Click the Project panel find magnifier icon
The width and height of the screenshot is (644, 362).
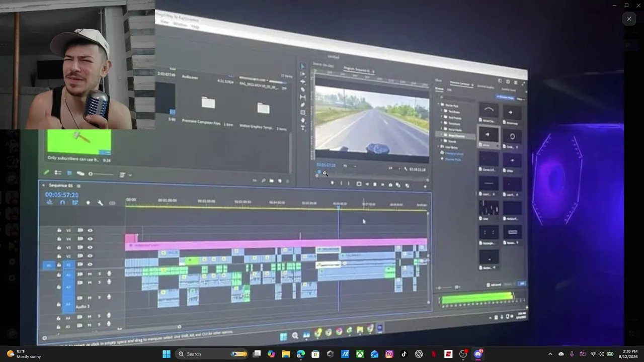point(263,180)
